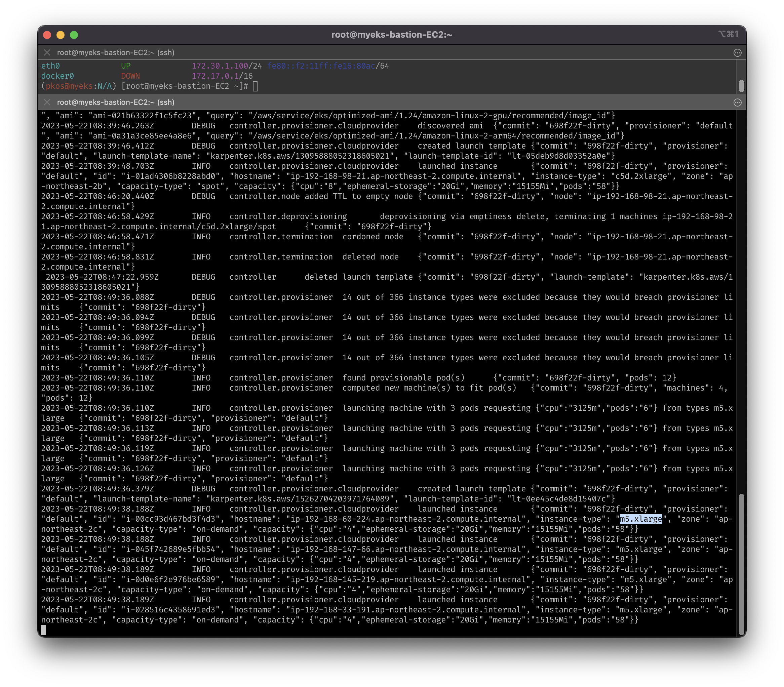The height and width of the screenshot is (687, 784).
Task: Click the red DOWN status
Action: (x=130, y=76)
